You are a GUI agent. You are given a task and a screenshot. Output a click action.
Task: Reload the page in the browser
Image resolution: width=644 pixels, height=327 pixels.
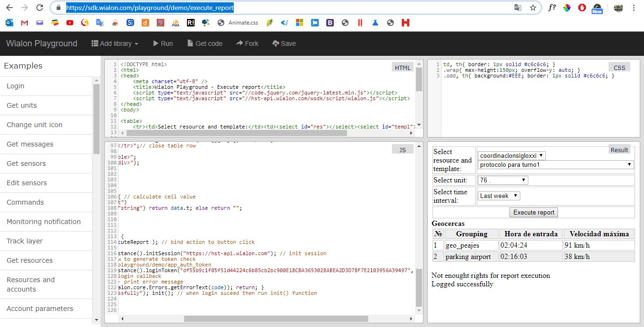[40, 8]
